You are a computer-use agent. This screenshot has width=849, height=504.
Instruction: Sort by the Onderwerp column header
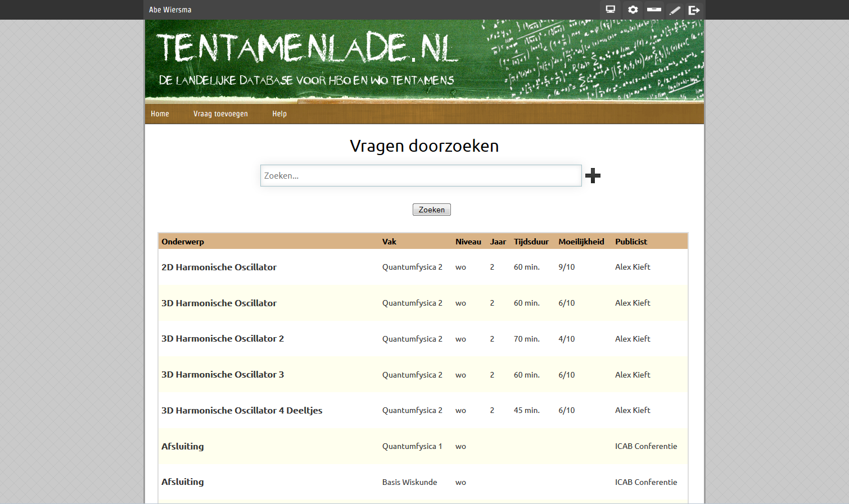pos(183,242)
